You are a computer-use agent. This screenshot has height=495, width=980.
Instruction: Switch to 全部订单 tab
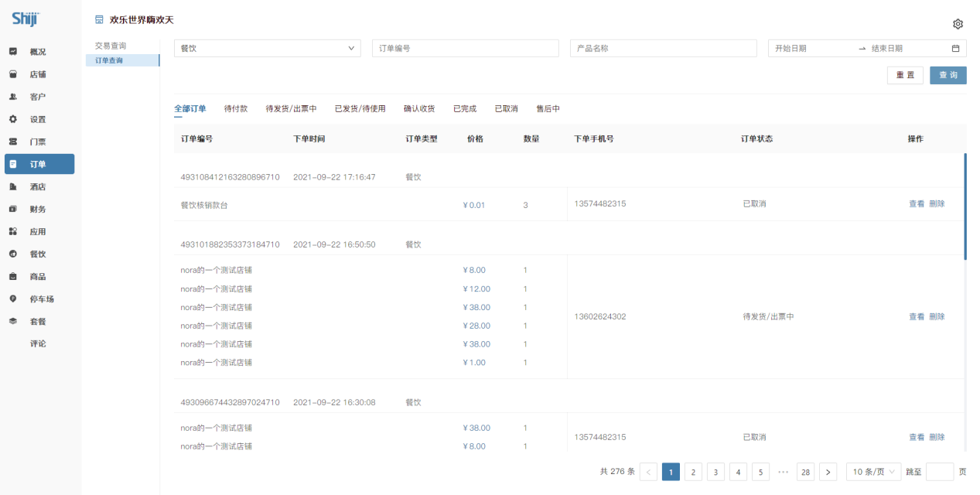click(190, 109)
